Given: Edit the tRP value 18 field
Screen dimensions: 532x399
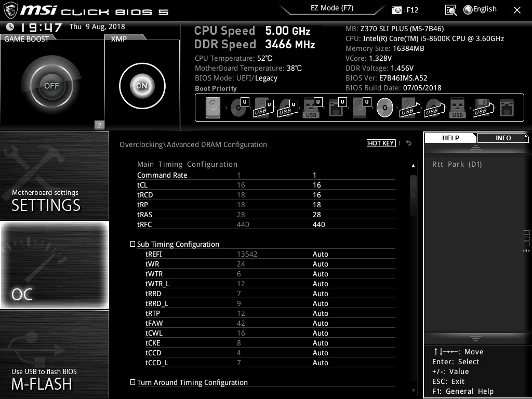Looking at the screenshot, I should [316, 205].
